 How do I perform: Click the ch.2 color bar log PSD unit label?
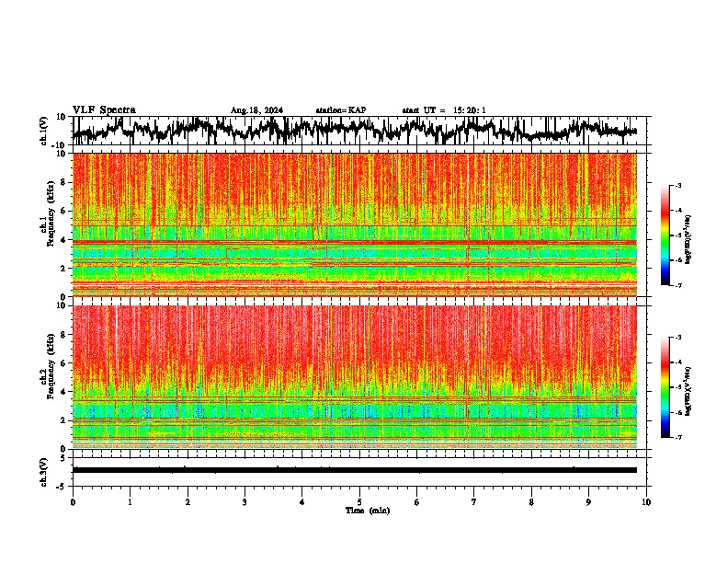(x=688, y=391)
